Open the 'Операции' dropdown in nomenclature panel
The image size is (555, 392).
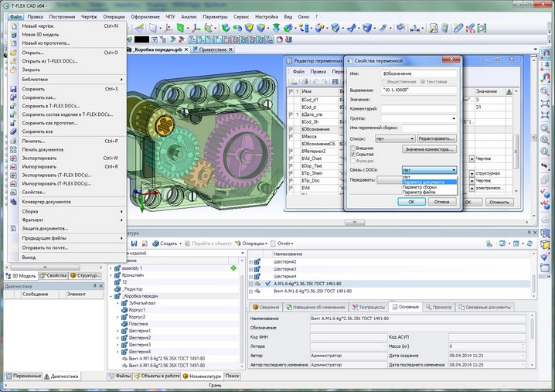pyautogui.click(x=251, y=244)
